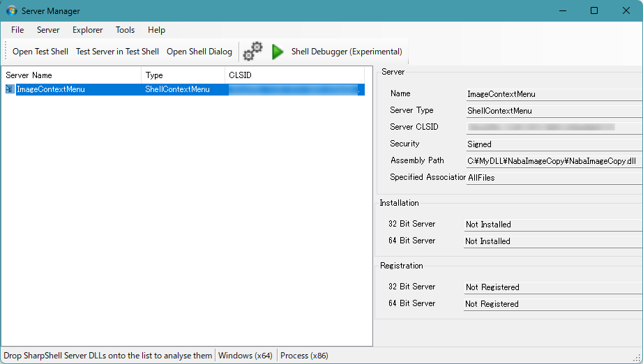The image size is (643, 364).
Task: Click the ImageContextMenu row server icon
Action: click(10, 89)
